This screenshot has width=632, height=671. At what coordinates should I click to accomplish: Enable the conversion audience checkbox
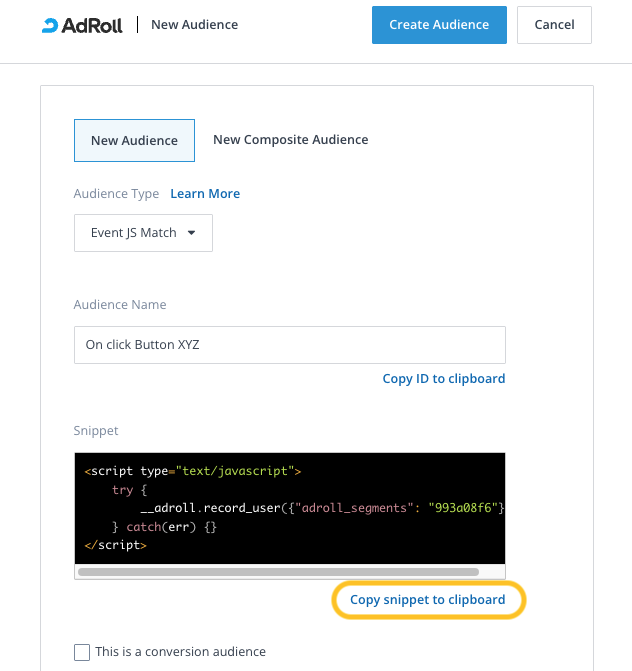(x=82, y=653)
